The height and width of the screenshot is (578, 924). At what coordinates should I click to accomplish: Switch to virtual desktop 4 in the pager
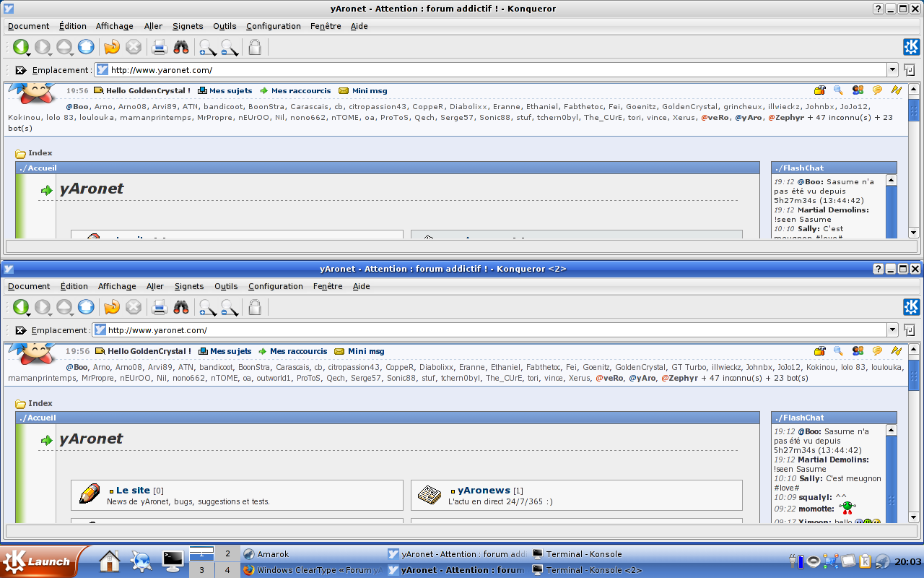[227, 570]
